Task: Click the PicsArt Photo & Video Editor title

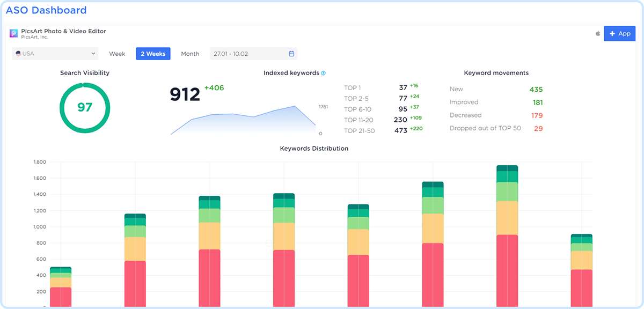Action: (x=63, y=31)
